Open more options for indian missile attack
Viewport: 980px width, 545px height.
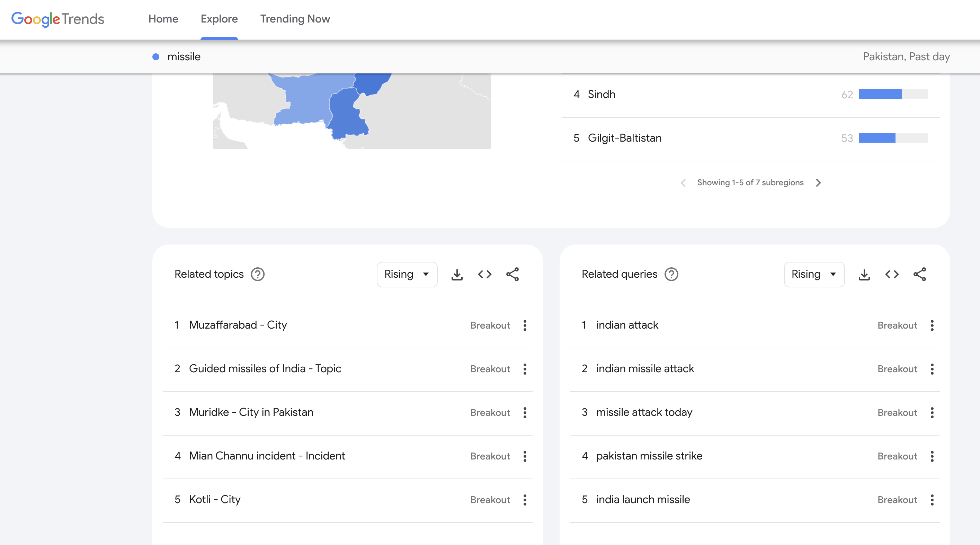pos(932,369)
